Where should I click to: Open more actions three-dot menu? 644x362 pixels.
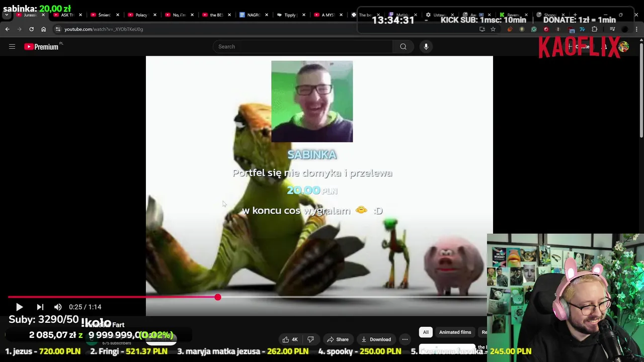coord(405,339)
